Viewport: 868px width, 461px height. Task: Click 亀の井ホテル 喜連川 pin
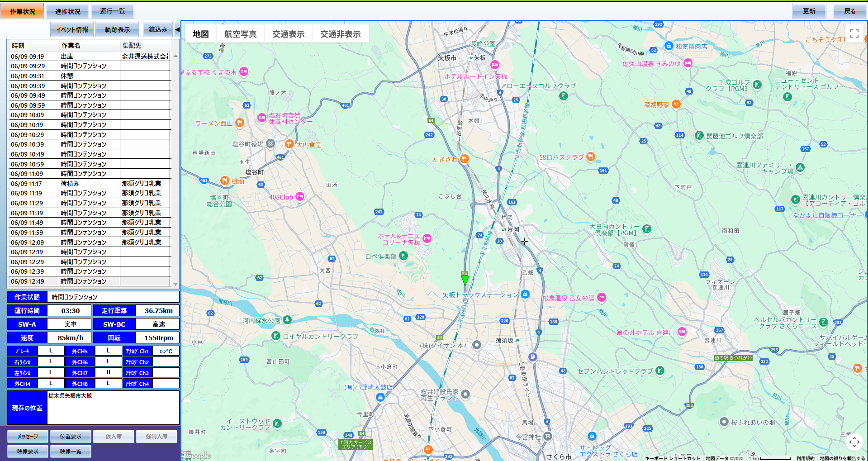tap(682, 332)
